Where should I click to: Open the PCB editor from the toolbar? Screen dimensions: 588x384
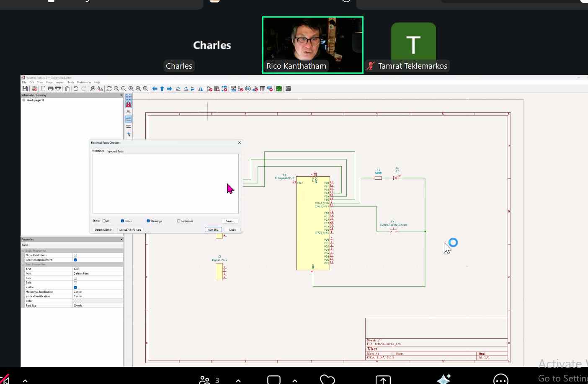pyautogui.click(x=279, y=89)
